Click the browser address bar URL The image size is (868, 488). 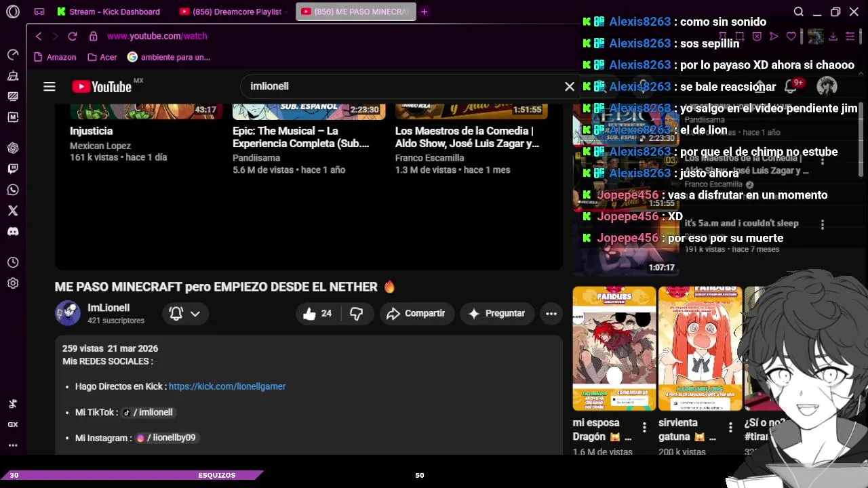click(x=157, y=36)
